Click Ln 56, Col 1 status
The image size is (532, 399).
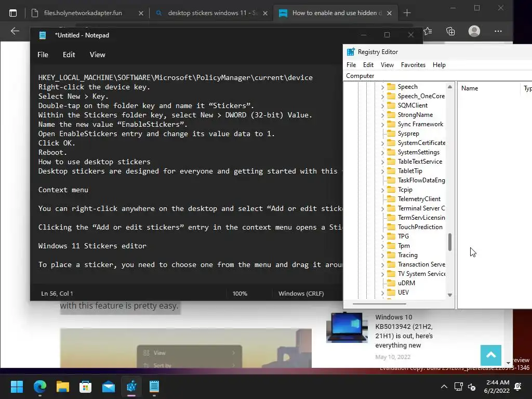point(57,294)
